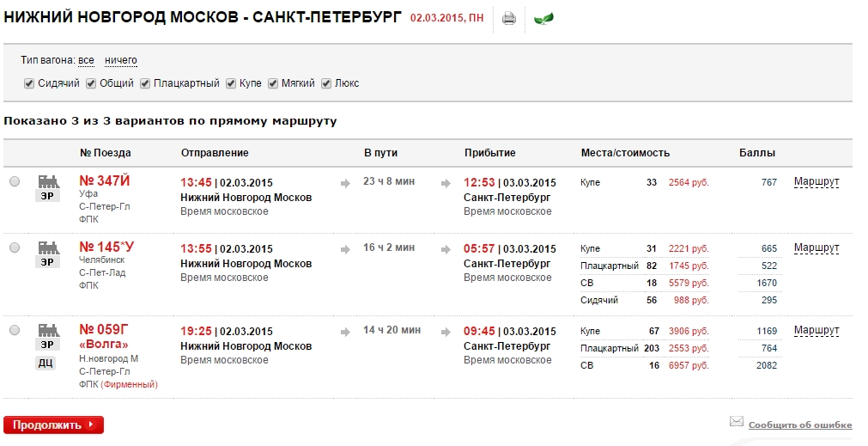Click the green leaf icon
The height and width of the screenshot is (446, 868).
pyautogui.click(x=543, y=19)
